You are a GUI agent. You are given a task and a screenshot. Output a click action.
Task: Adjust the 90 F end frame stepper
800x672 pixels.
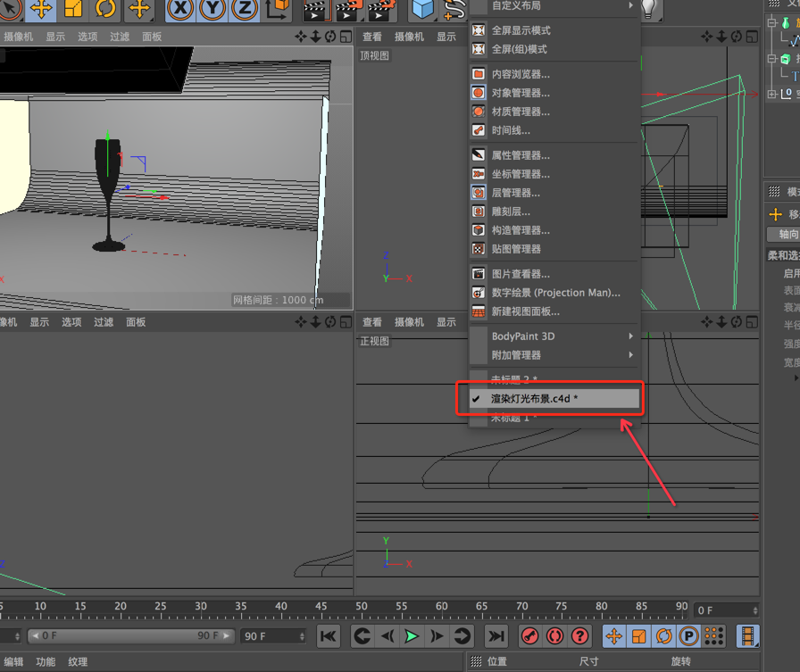pyautogui.click(x=302, y=636)
